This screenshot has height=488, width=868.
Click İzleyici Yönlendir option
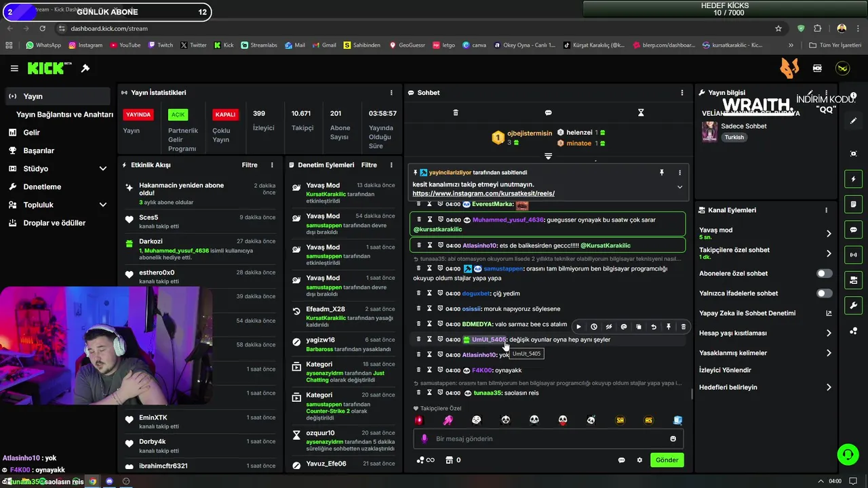tap(725, 370)
